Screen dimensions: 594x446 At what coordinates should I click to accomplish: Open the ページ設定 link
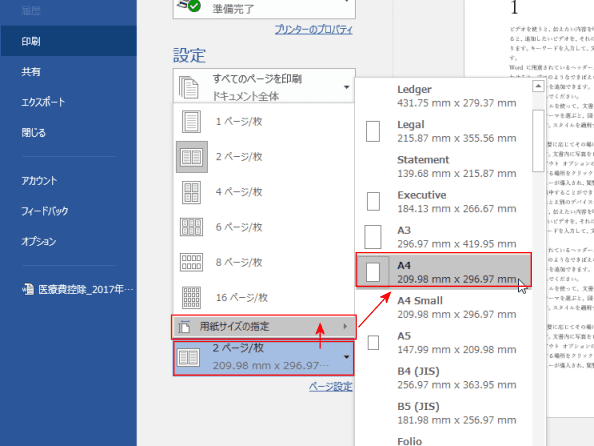(x=330, y=387)
